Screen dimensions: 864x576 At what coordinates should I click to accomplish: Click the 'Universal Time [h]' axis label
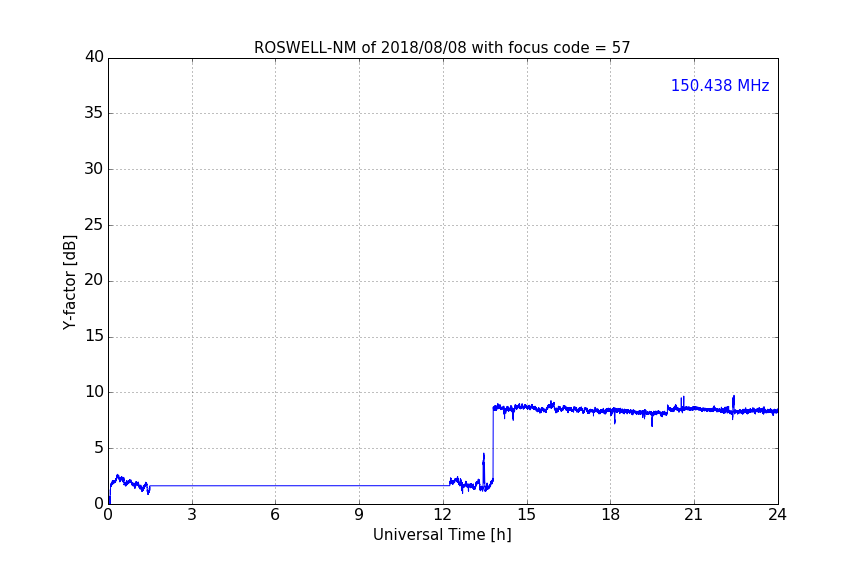(442, 535)
